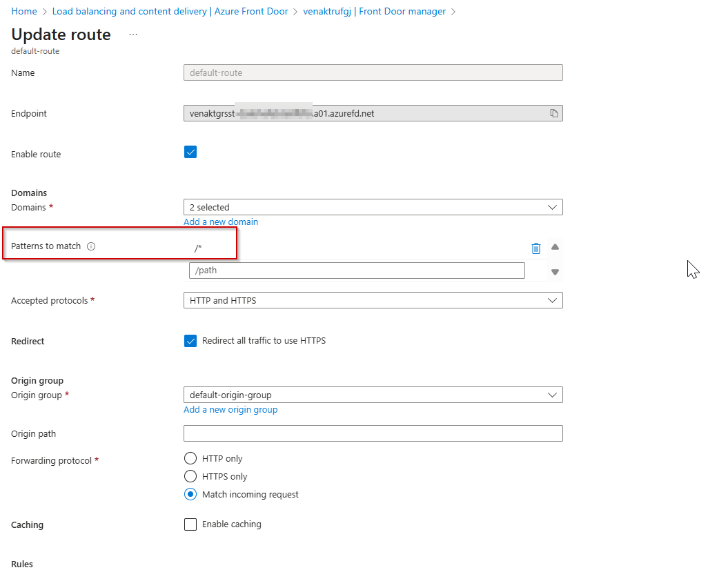The image size is (728, 570).
Task: Toggle the Enable route checkbox
Action: point(190,153)
